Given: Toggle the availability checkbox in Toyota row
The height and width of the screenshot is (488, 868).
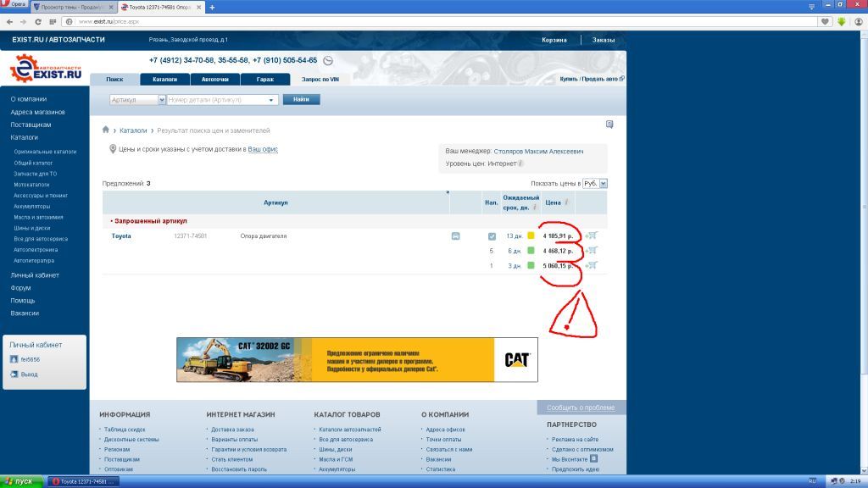Looking at the screenshot, I should point(492,236).
